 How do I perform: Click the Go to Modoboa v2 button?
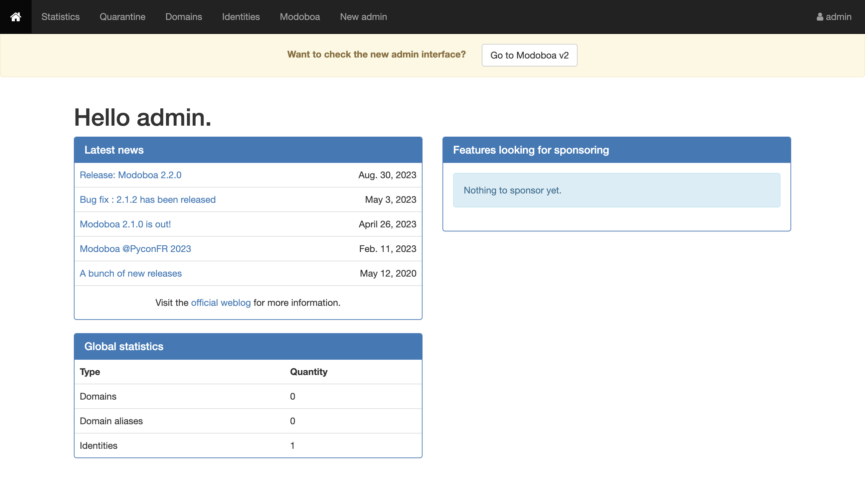tap(529, 55)
